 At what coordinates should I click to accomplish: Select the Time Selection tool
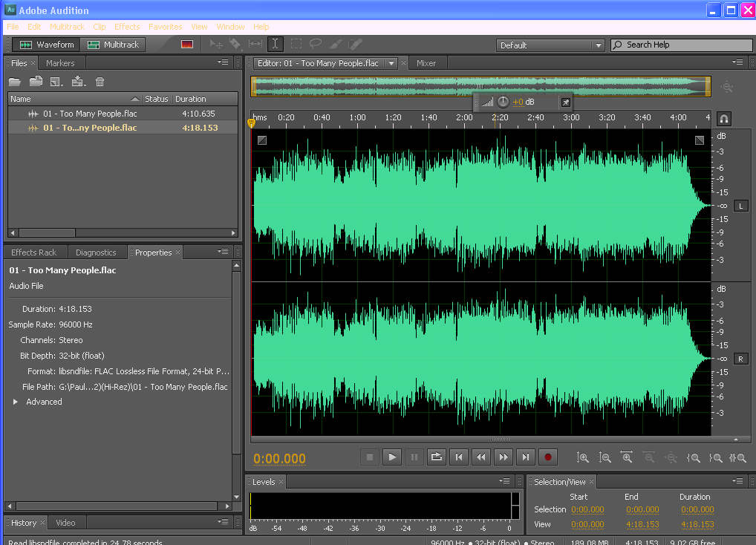tap(275, 45)
